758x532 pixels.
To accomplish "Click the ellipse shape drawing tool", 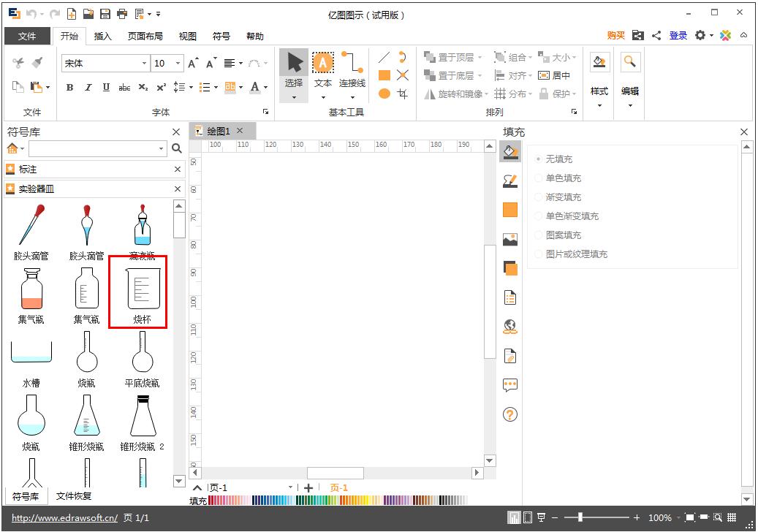I will (x=384, y=94).
